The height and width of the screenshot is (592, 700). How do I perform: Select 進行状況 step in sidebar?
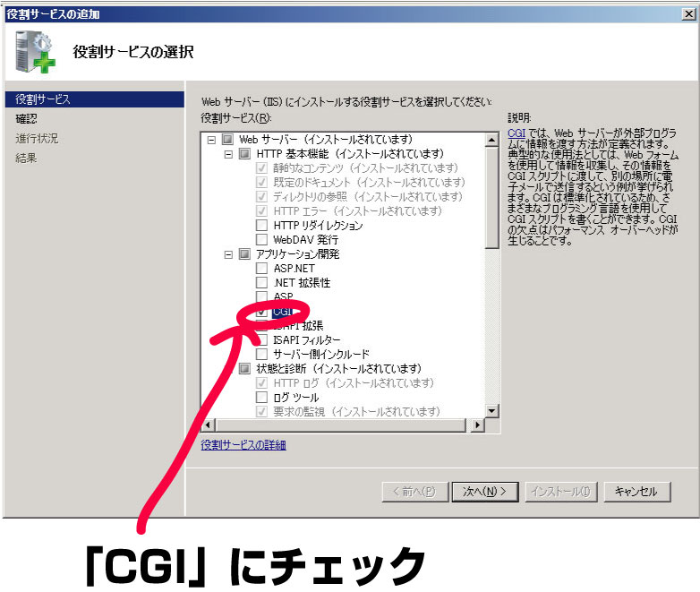tap(37, 139)
